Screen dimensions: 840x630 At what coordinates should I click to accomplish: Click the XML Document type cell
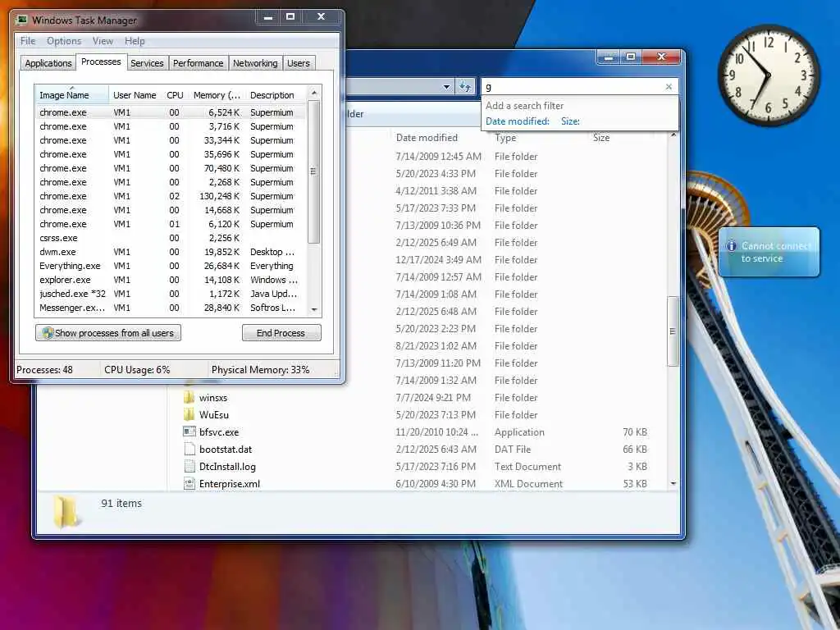point(528,484)
